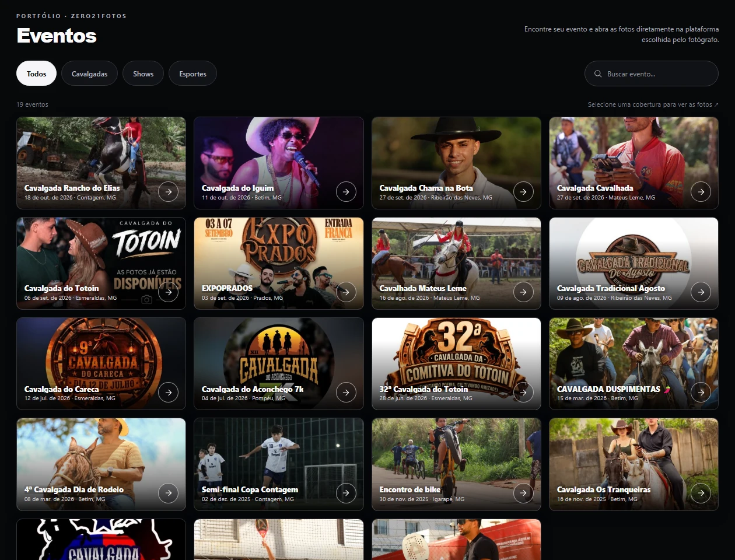This screenshot has width=735, height=560.
Task: Open arrow icon on Cavalgada do Careca
Action: [169, 393]
